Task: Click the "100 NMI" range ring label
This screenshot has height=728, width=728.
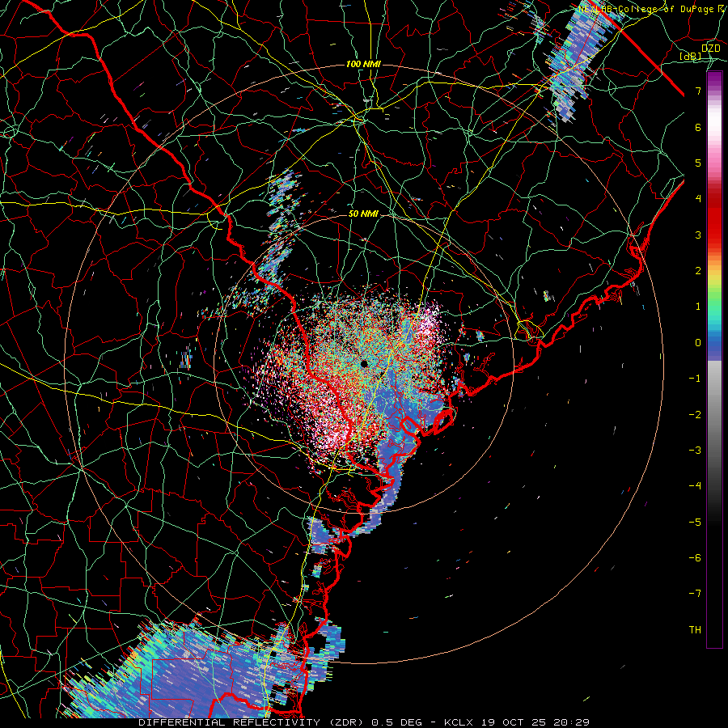Action: click(363, 64)
